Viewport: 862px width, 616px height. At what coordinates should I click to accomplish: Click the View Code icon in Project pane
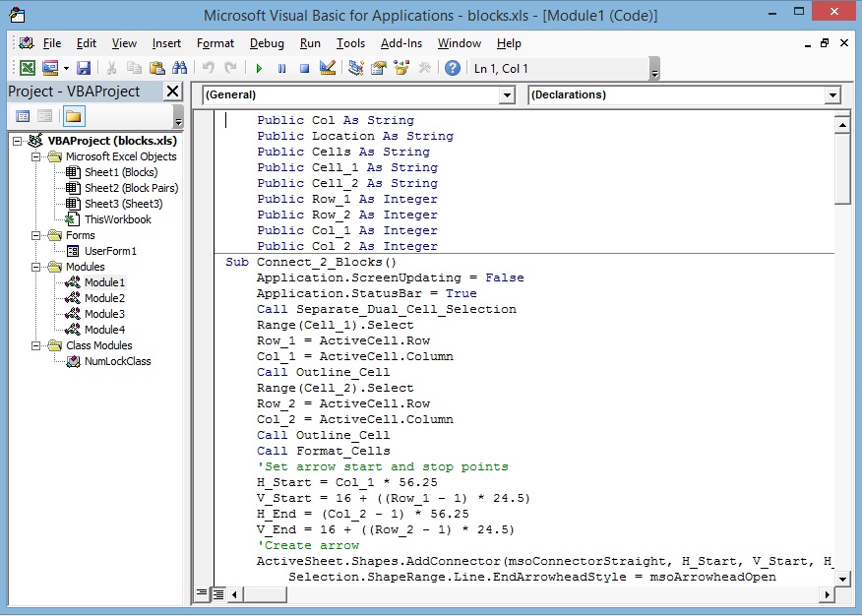[x=23, y=116]
